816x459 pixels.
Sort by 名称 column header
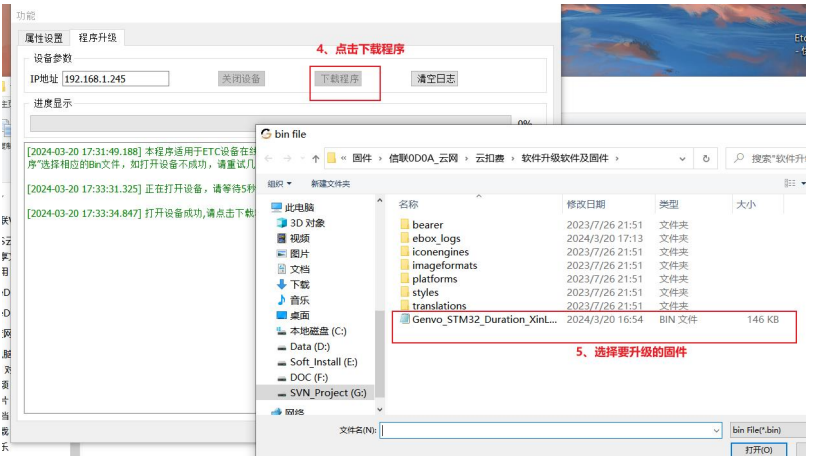click(408, 205)
